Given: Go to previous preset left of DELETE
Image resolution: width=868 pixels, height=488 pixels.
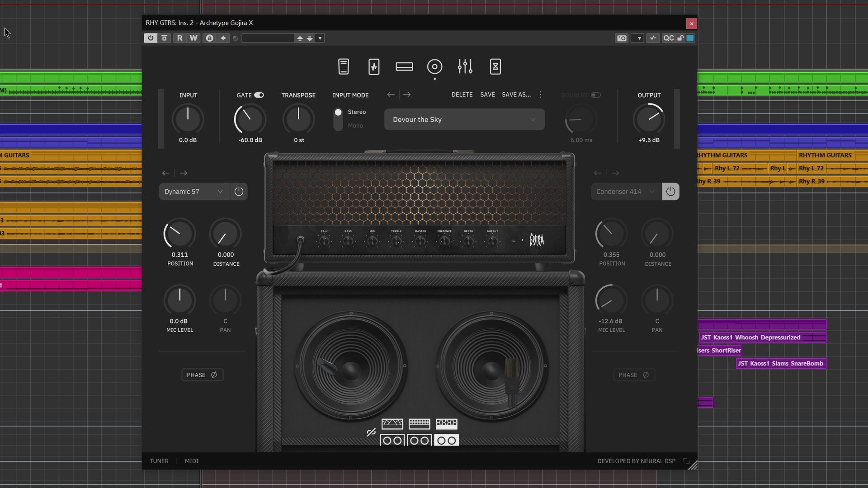Looking at the screenshot, I should (x=391, y=94).
